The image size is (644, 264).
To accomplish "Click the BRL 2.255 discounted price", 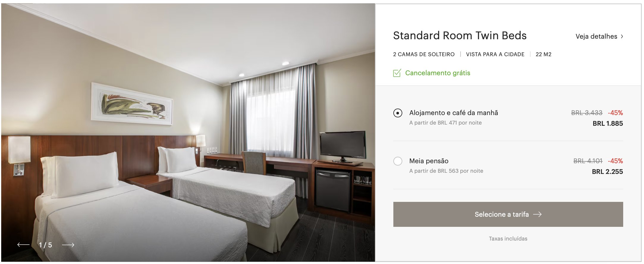I will [607, 172].
